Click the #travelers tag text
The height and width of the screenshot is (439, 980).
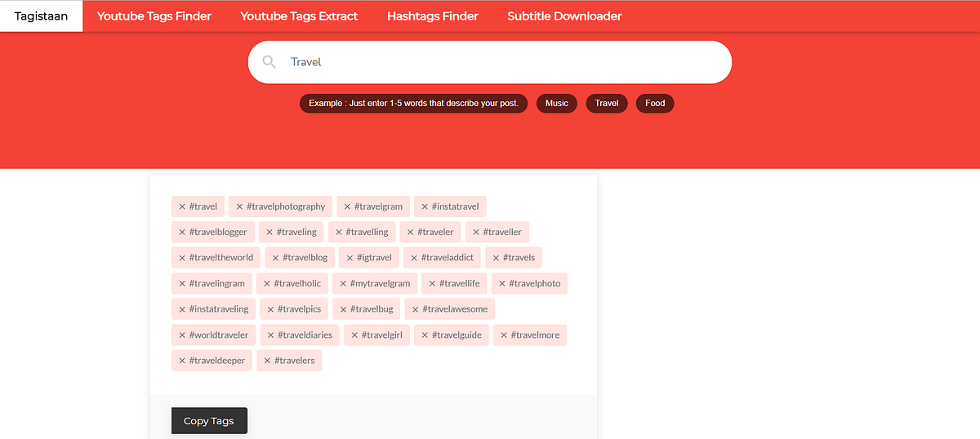(x=294, y=361)
